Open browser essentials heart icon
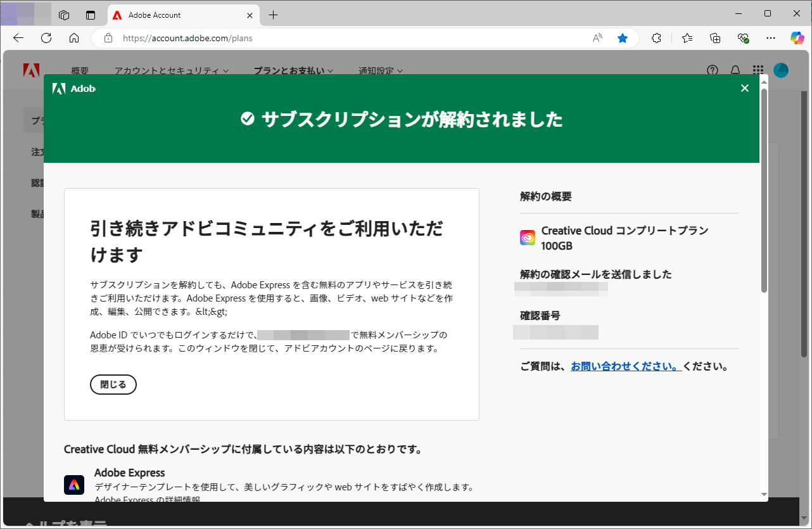 [743, 38]
